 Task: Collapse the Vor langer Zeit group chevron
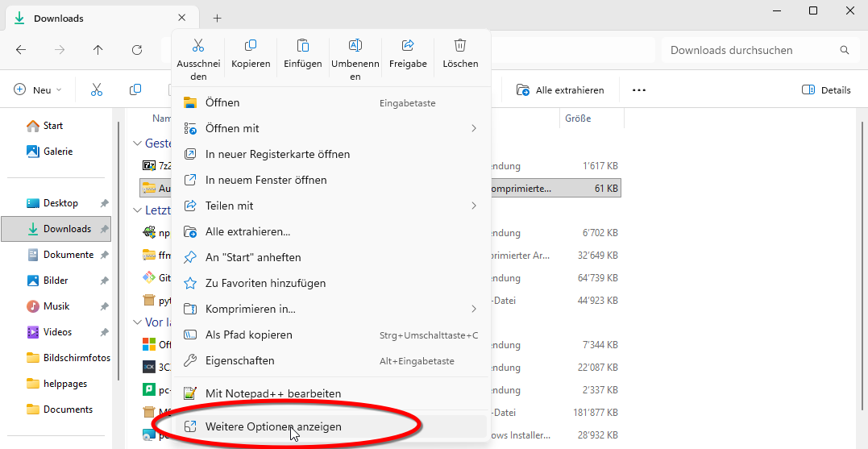[x=137, y=322]
